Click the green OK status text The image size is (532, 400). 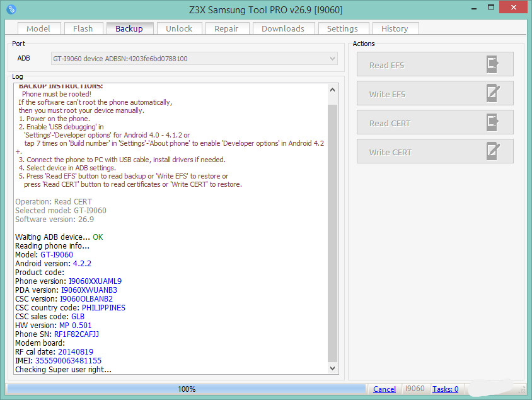(98, 237)
